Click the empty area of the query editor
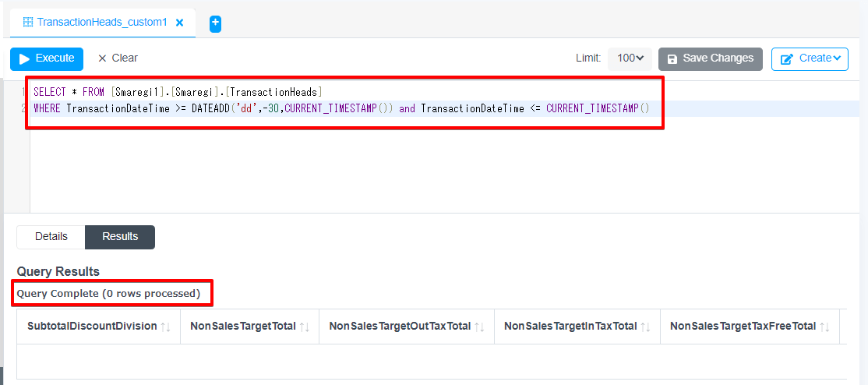The width and height of the screenshot is (868, 385). (390, 171)
